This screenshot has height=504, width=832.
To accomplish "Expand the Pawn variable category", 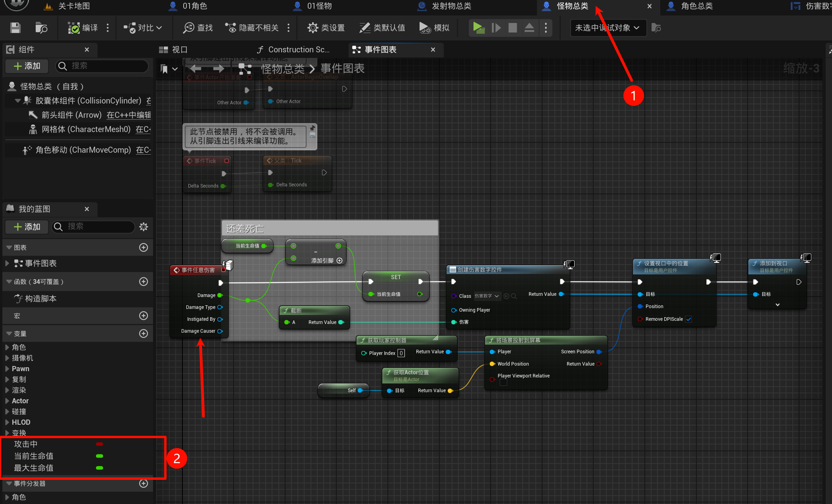I will tap(7, 369).
